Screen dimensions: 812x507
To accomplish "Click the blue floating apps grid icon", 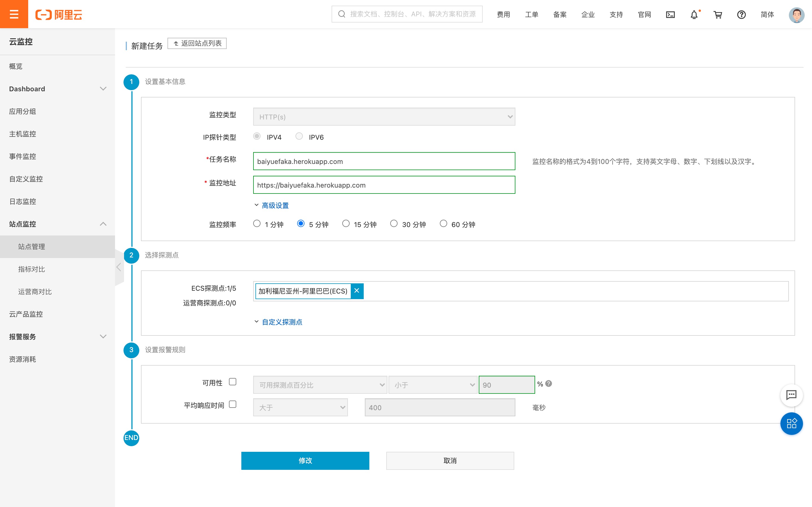I will (x=791, y=423).
